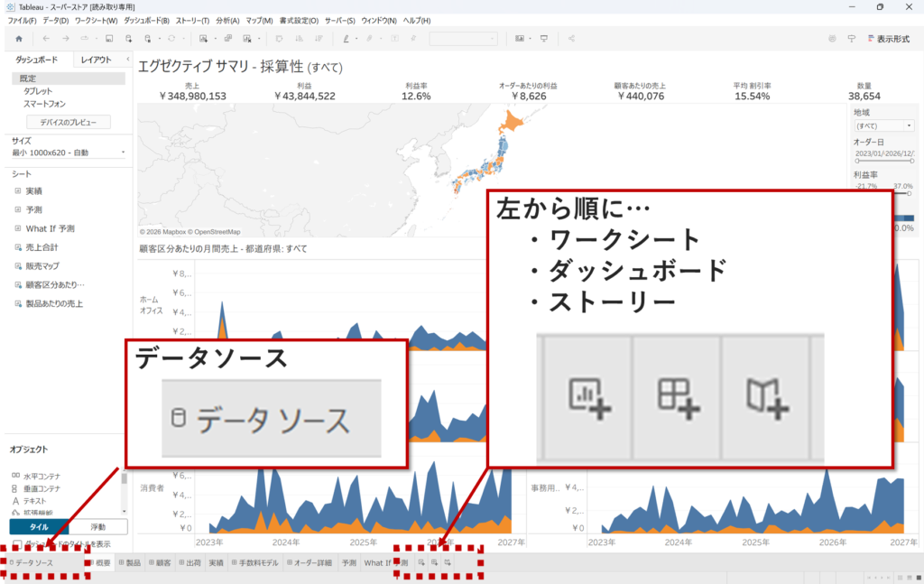This screenshot has height=584, width=924.
Task: Click the new dashboard icon at bottom tab bar
Action: click(434, 563)
